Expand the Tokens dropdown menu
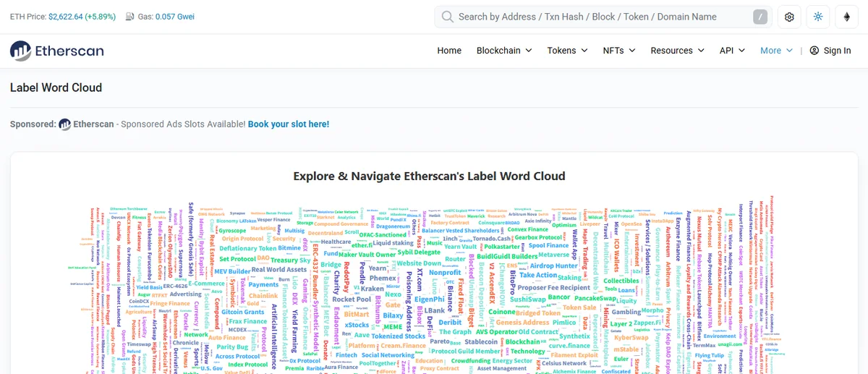868x374 pixels. coord(567,51)
